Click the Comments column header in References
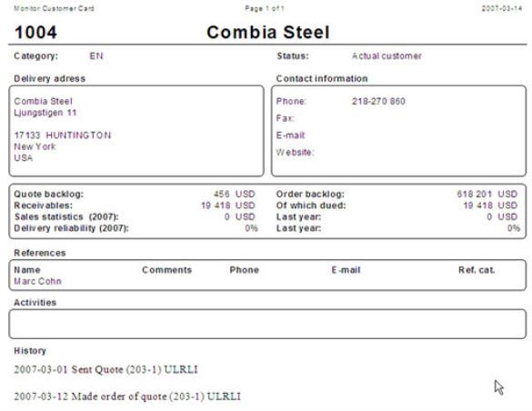532x411 pixels. pyautogui.click(x=167, y=270)
